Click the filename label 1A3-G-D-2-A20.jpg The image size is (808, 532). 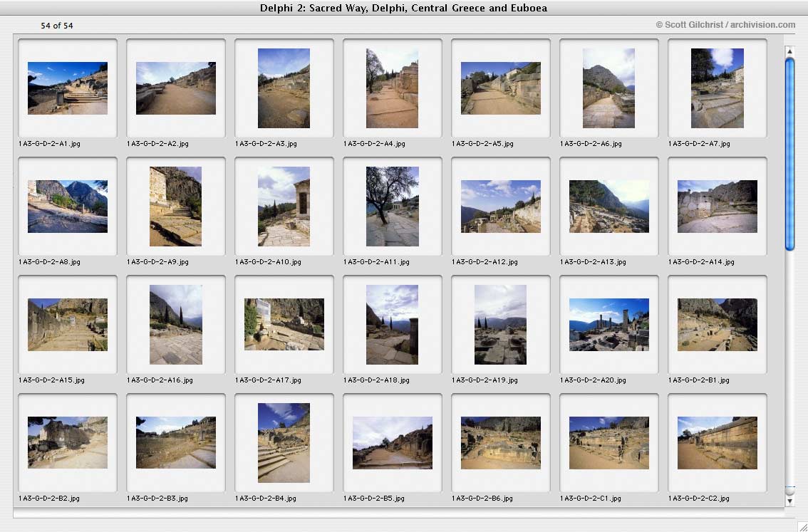coord(593,380)
